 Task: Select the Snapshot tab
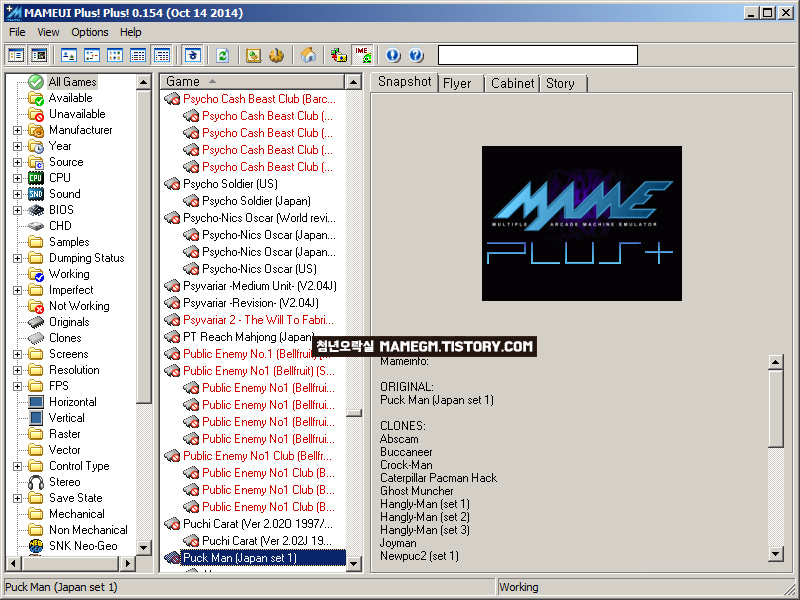click(x=405, y=82)
